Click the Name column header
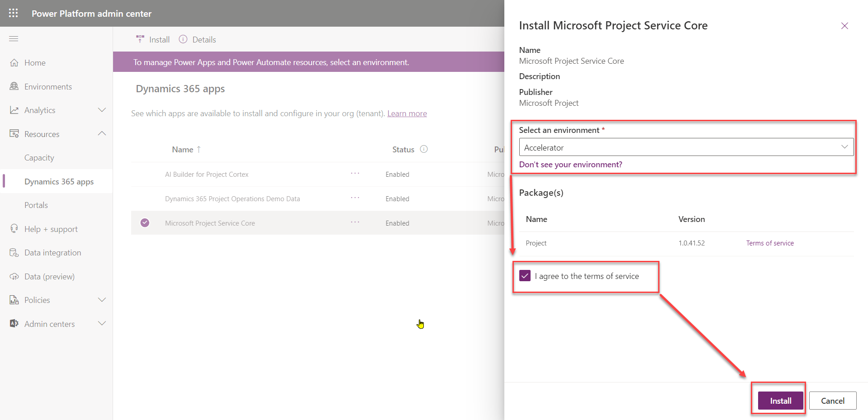The width and height of the screenshot is (868, 420). click(x=182, y=150)
